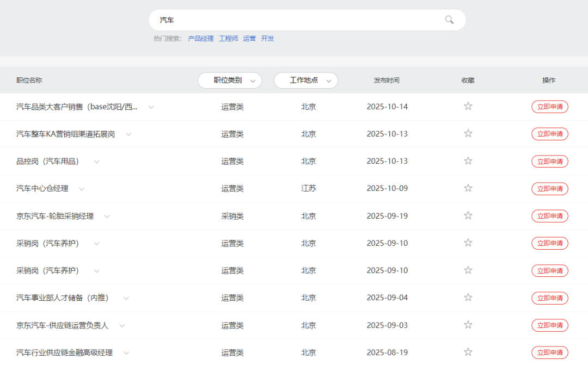
Task: Select the 工程师 hot search link
Action: click(228, 39)
